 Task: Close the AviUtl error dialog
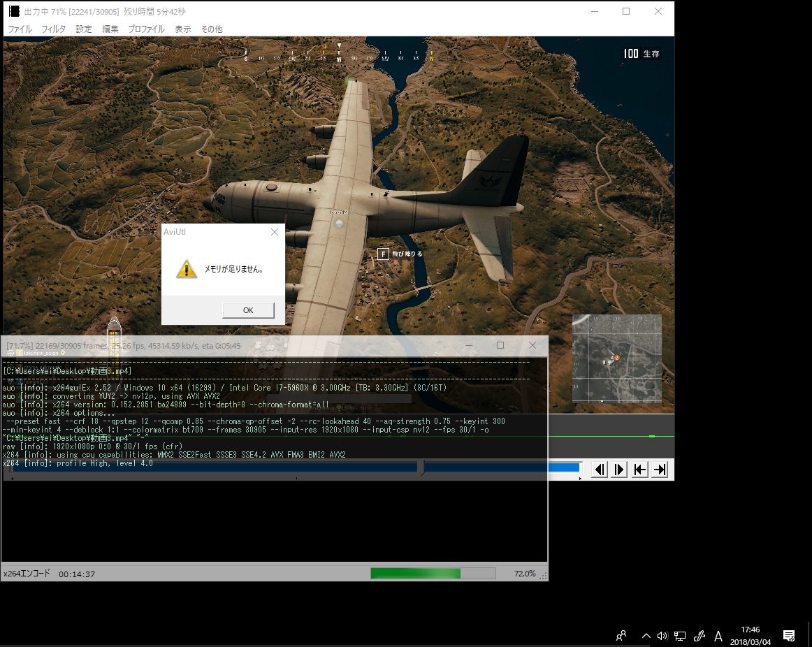click(x=275, y=232)
